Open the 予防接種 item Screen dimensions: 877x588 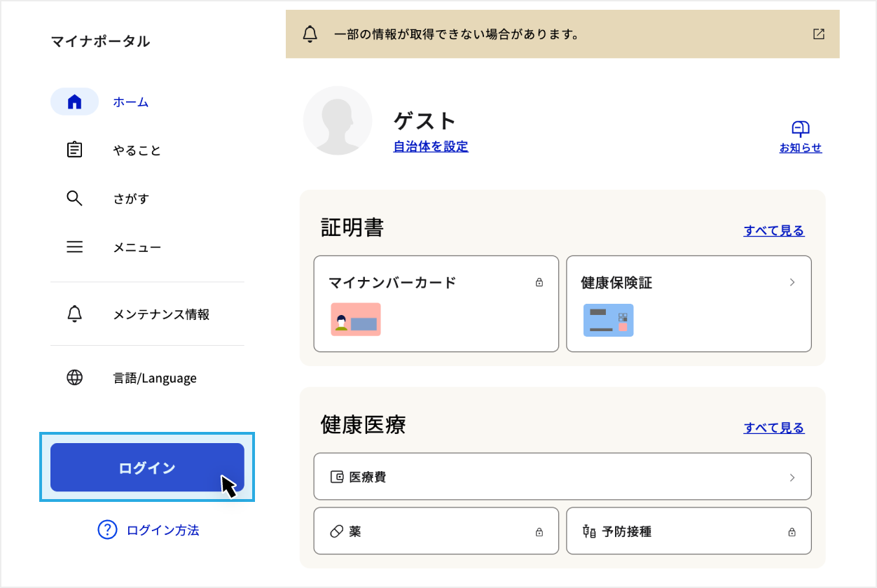(x=688, y=531)
